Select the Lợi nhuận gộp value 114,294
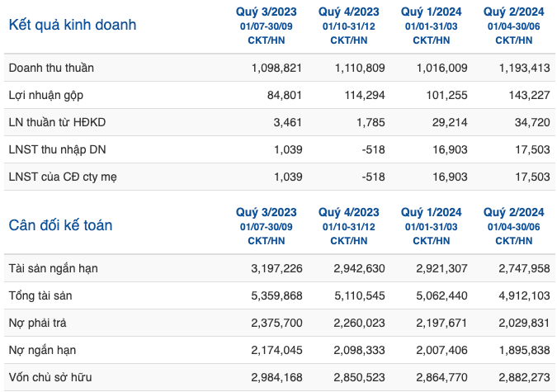The height and width of the screenshot is (392, 557). pyautogui.click(x=365, y=95)
